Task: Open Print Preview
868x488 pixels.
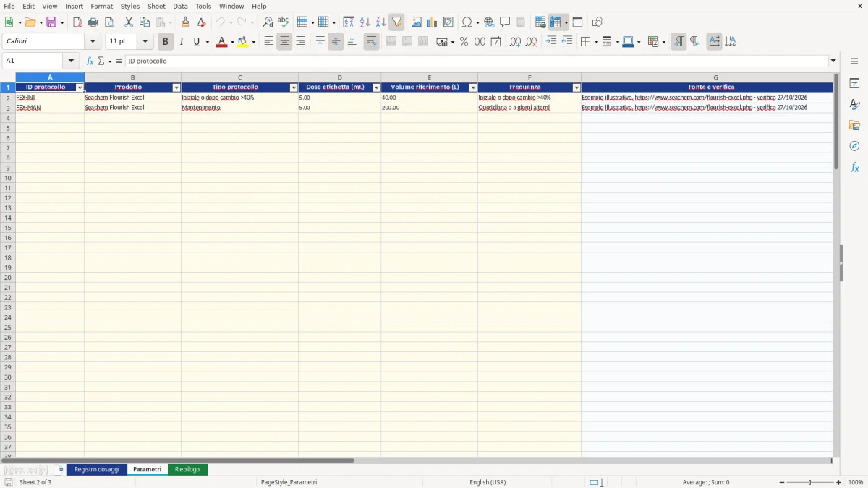Action: pos(109,22)
